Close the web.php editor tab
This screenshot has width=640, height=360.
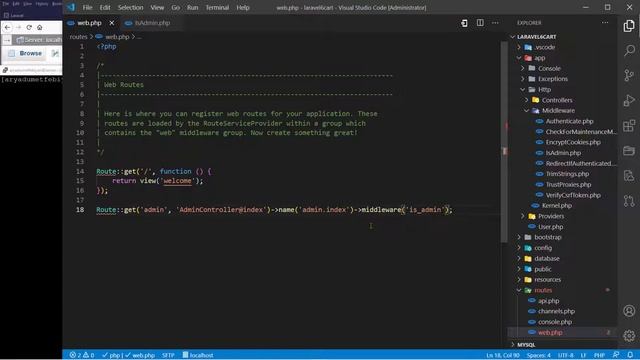[112, 23]
